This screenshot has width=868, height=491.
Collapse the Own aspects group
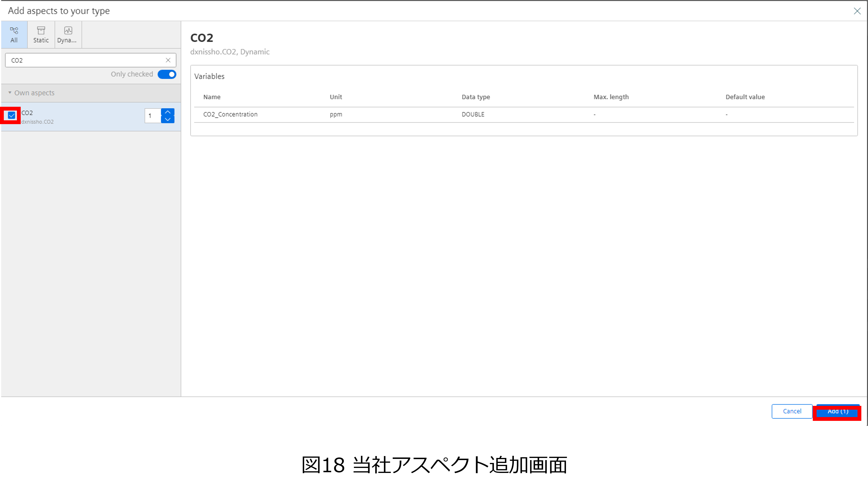tap(10, 93)
